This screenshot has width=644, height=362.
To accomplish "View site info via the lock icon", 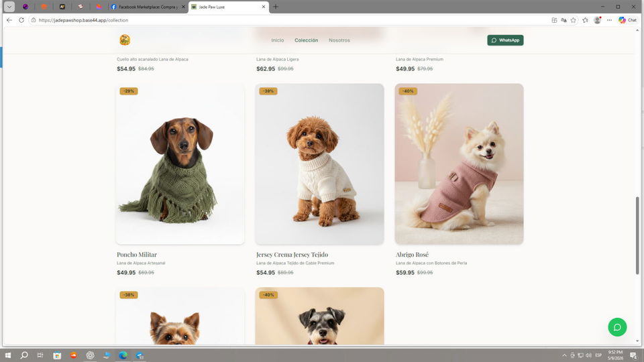I will click(x=34, y=20).
